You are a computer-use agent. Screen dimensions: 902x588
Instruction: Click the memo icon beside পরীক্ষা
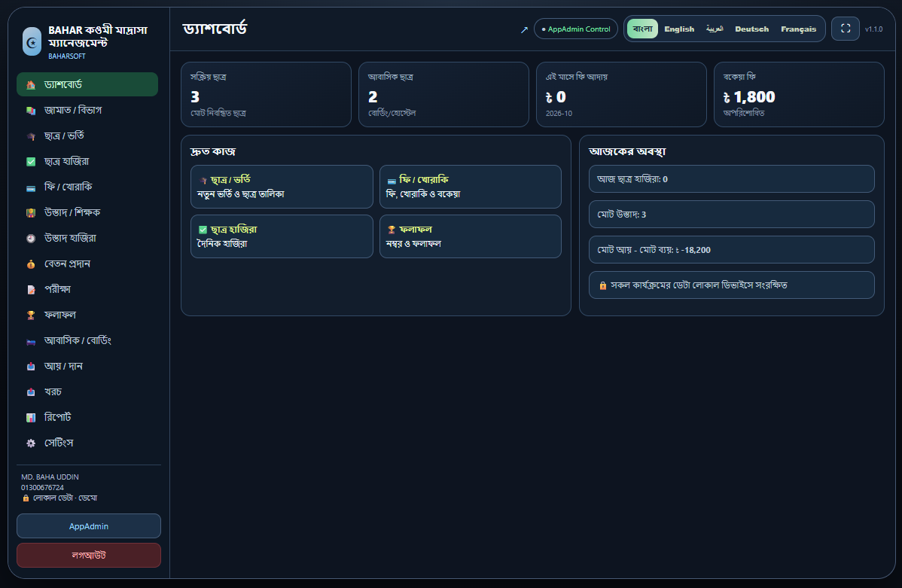point(31,289)
